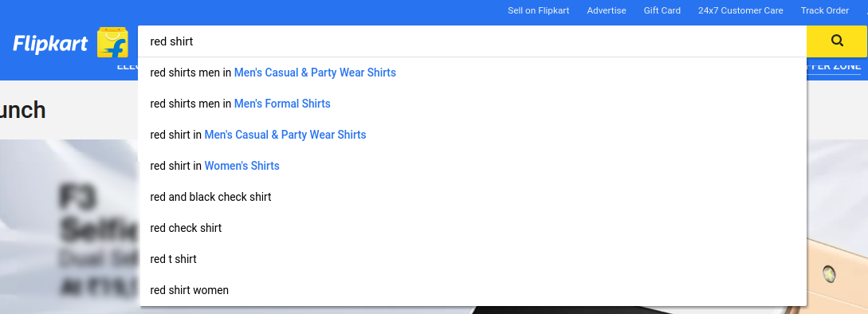868x314 pixels.
Task: Open the Advertise link
Action: point(606,10)
